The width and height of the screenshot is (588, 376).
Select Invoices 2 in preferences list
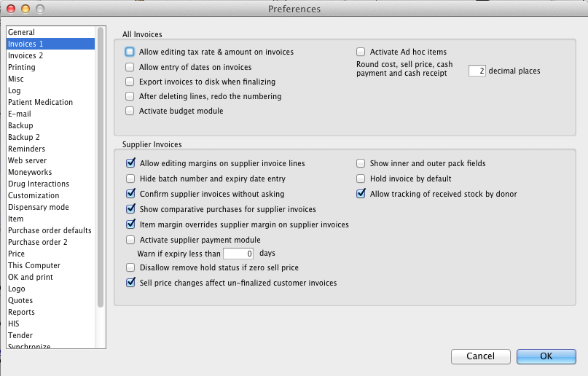click(26, 55)
